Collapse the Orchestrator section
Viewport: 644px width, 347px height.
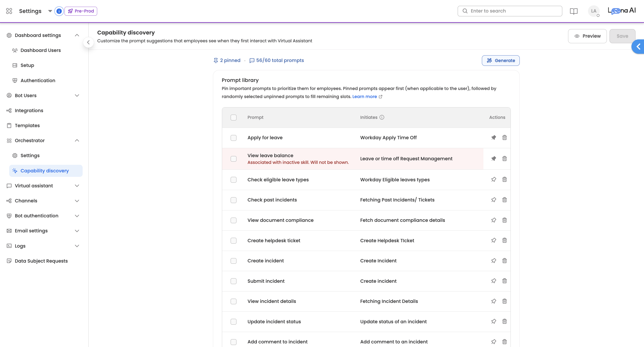click(x=77, y=141)
